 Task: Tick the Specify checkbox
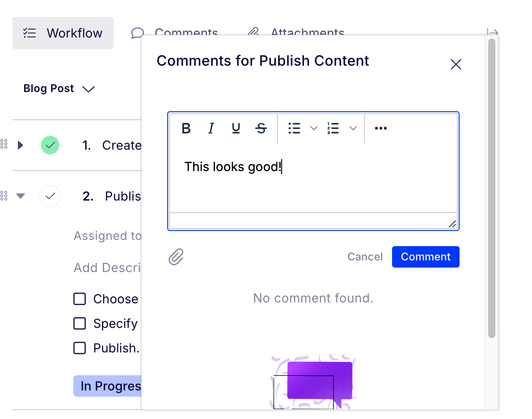pos(79,323)
